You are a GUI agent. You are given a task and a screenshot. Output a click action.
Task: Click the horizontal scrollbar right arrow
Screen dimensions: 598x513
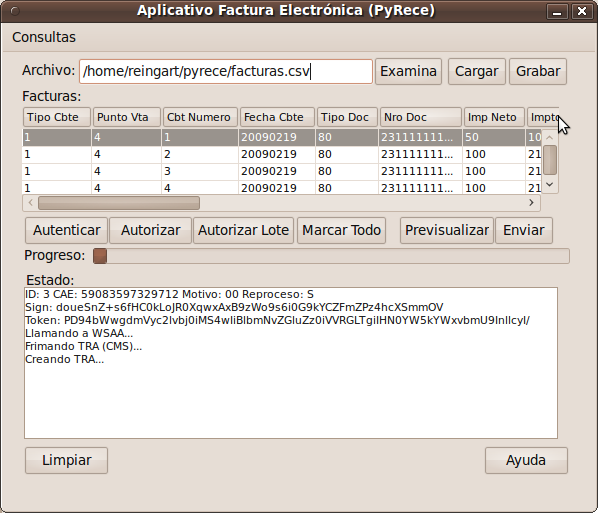(531, 203)
